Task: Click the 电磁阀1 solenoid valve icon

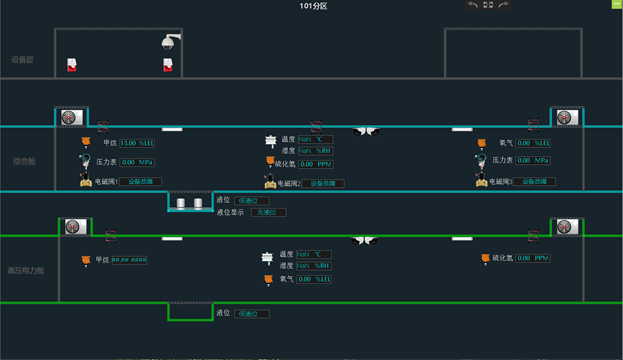Action: click(85, 180)
